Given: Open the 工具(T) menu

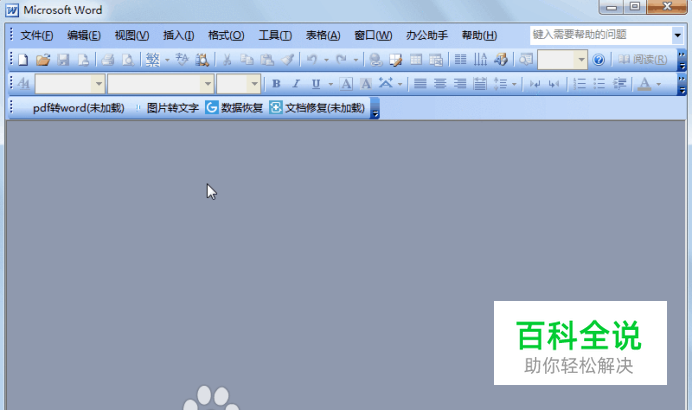Looking at the screenshot, I should [275, 35].
